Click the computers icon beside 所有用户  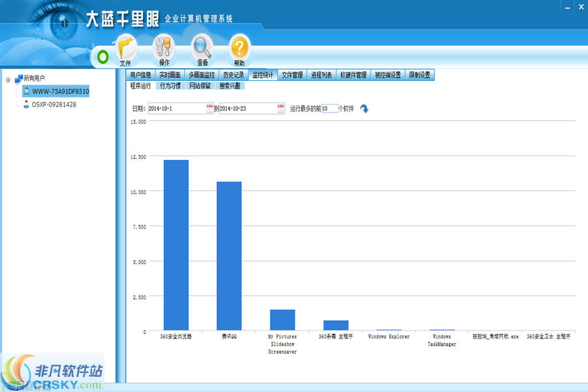click(x=18, y=78)
